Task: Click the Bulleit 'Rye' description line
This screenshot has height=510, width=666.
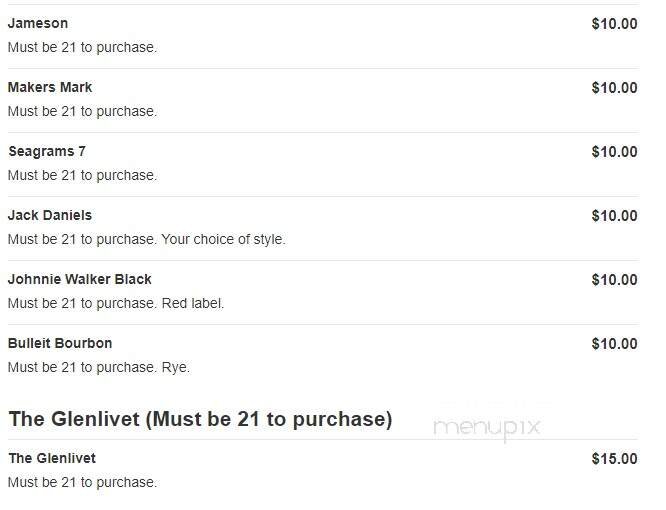Action: pyautogui.click(x=175, y=367)
